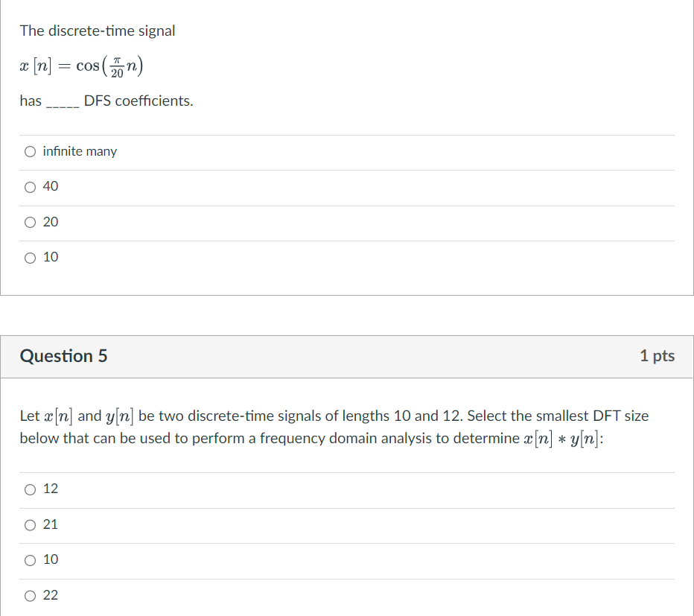
Task: Click the discrete-time signal formula
Action: [x=80, y=65]
